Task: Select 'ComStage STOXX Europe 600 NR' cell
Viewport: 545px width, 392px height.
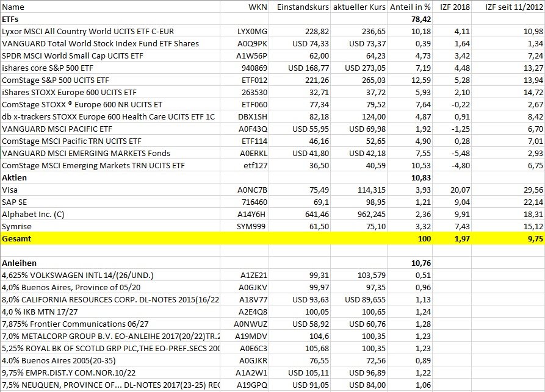Action: [110, 104]
